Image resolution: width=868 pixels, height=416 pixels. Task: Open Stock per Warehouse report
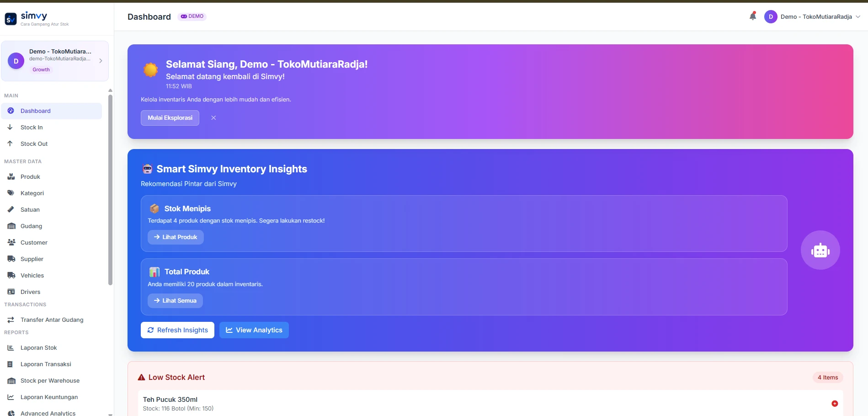51,381
